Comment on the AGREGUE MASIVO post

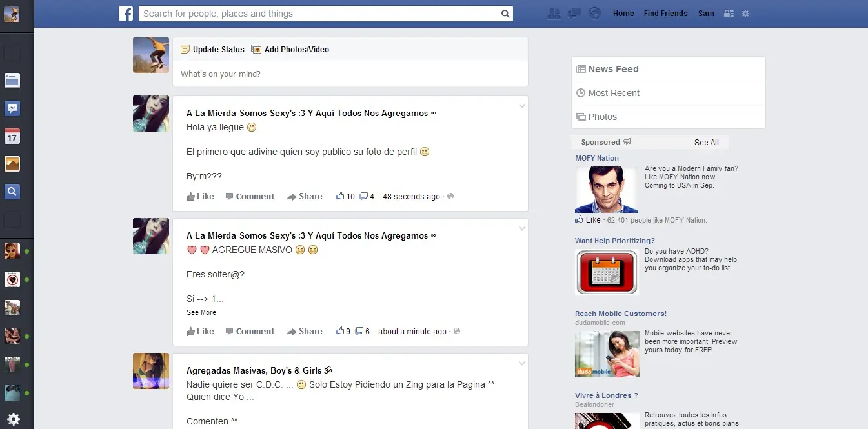click(x=250, y=332)
